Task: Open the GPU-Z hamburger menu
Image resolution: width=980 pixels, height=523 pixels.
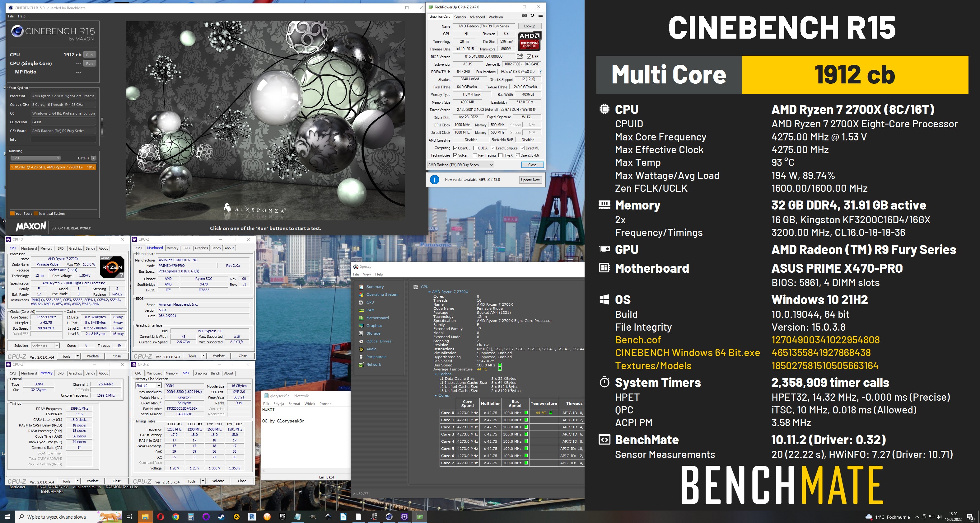Action: tap(540, 16)
